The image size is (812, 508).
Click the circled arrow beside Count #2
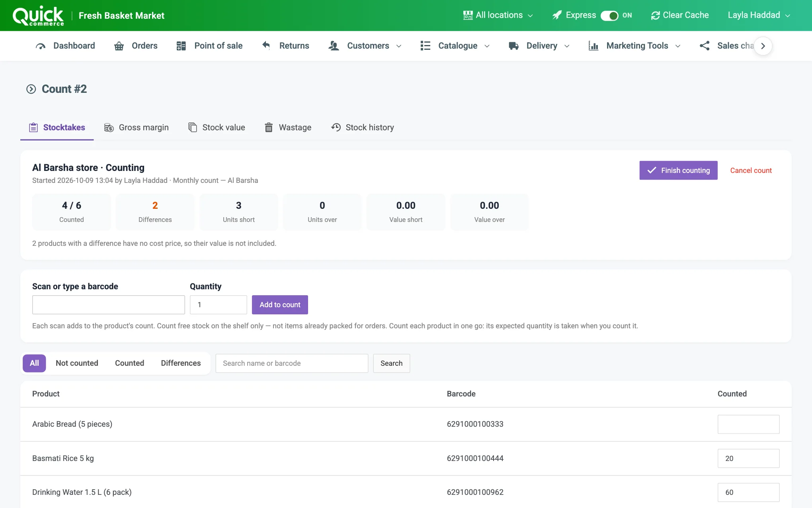tap(31, 89)
